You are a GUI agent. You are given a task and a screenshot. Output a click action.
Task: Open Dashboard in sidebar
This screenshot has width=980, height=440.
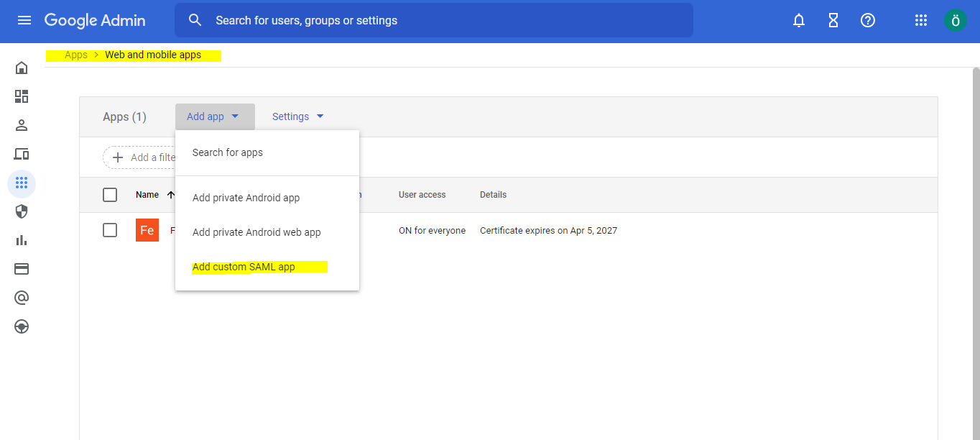[22, 96]
